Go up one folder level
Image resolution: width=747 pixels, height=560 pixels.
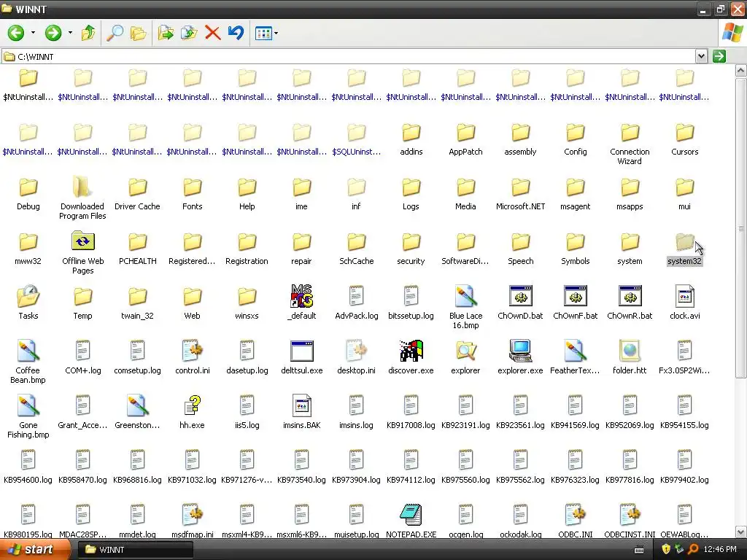[88, 33]
